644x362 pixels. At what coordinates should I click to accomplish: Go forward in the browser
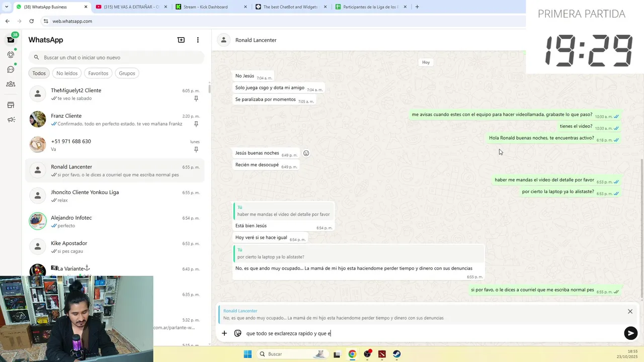pyautogui.click(x=19, y=21)
